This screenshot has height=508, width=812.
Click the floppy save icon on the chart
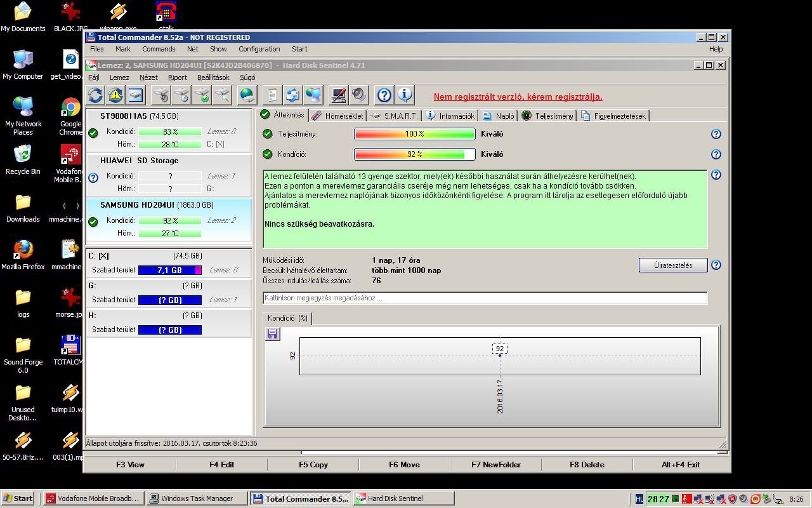[x=272, y=333]
